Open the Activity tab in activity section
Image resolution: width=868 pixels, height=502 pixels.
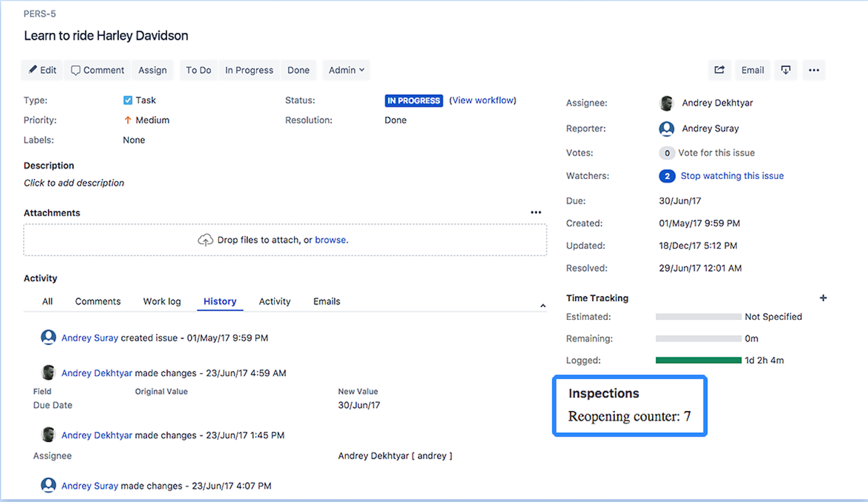coord(274,301)
